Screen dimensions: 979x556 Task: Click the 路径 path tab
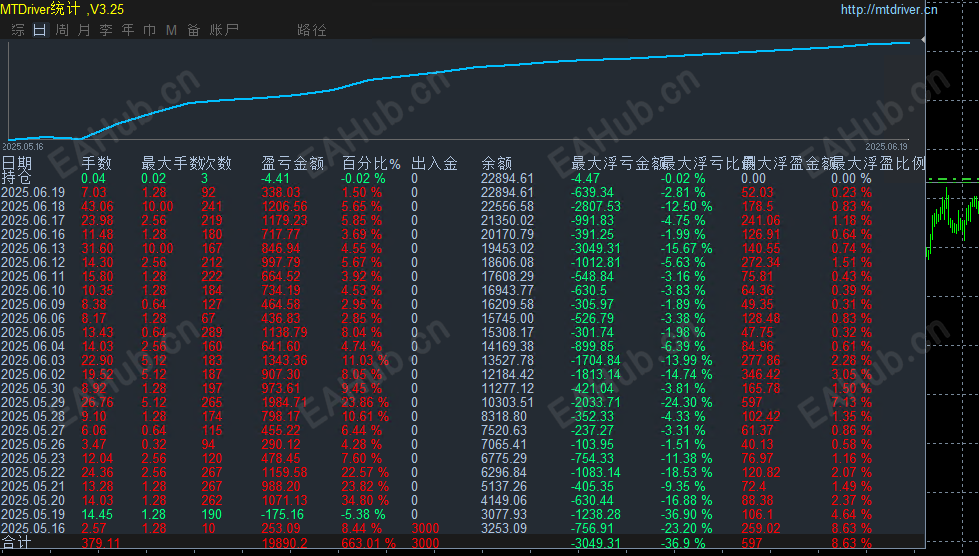coord(312,30)
